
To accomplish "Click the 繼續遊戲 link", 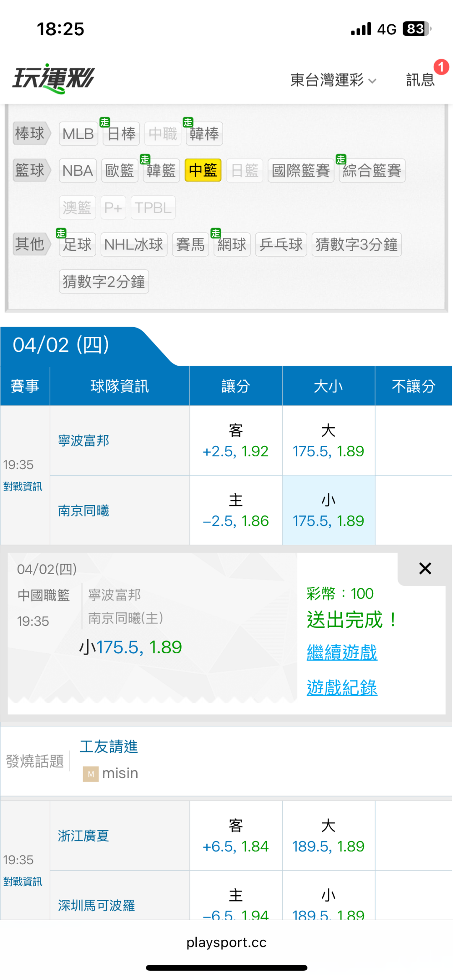I will 342,652.
